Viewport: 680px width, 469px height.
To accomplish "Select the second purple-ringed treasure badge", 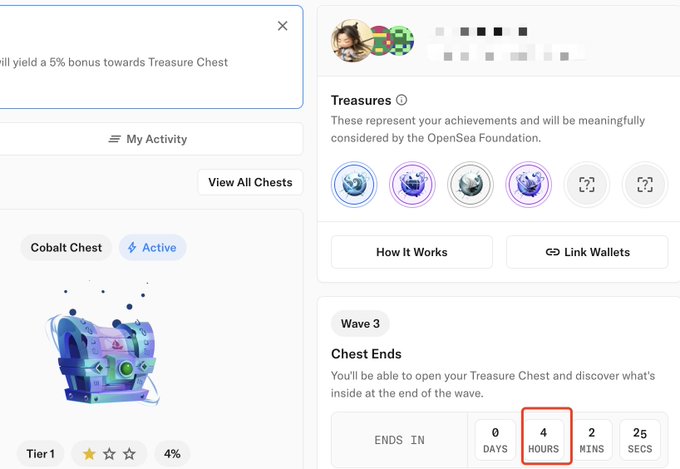I will pyautogui.click(x=411, y=185).
